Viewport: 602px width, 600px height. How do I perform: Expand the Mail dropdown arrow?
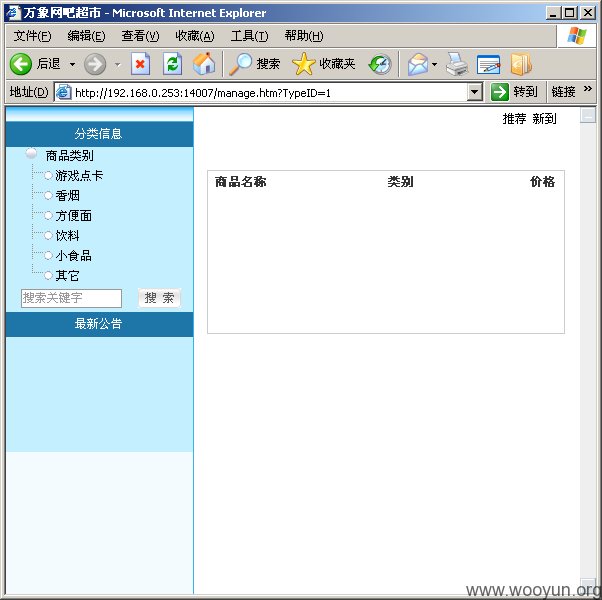pos(434,64)
